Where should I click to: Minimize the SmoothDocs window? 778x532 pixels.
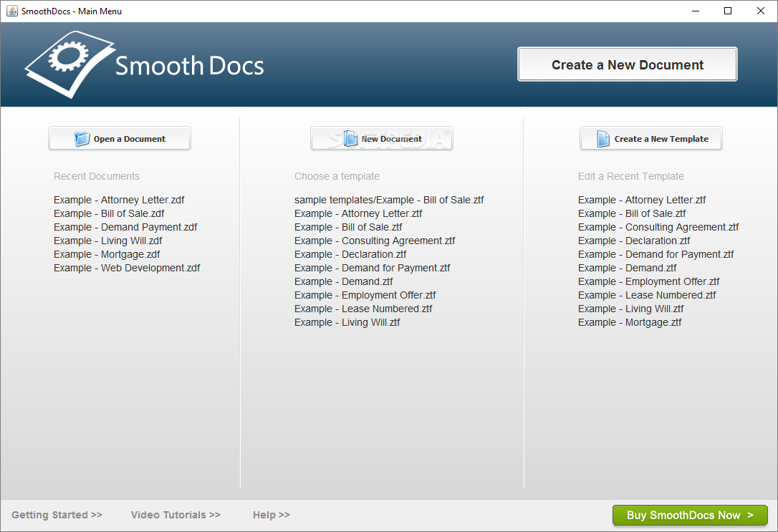[x=696, y=11]
